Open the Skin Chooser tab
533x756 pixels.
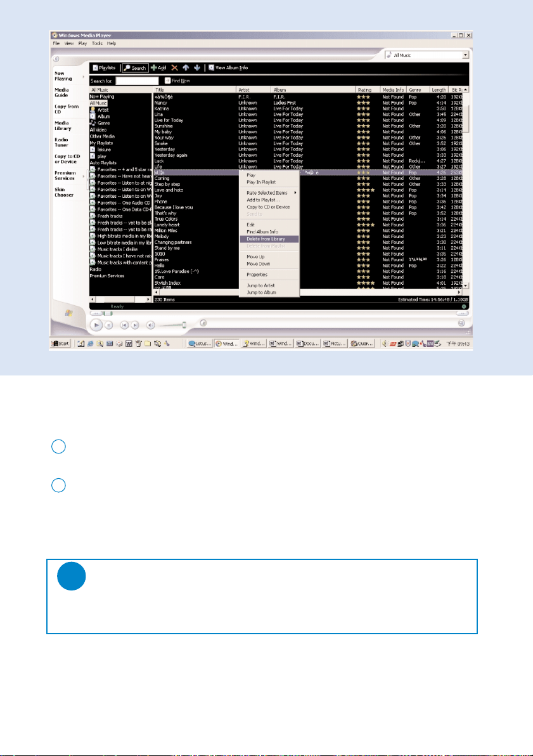64,192
